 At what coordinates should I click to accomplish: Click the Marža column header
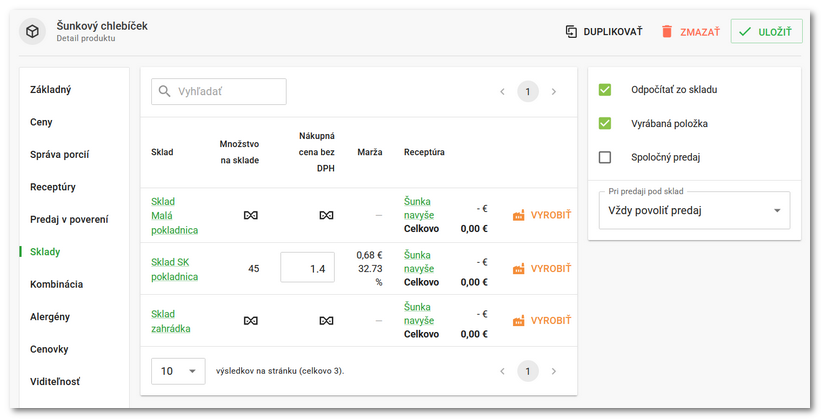coord(370,152)
